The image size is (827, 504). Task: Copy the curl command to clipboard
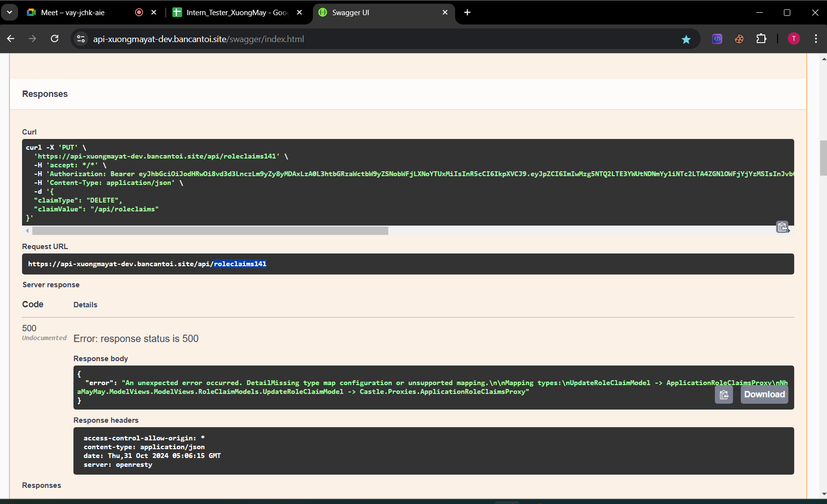(782, 227)
